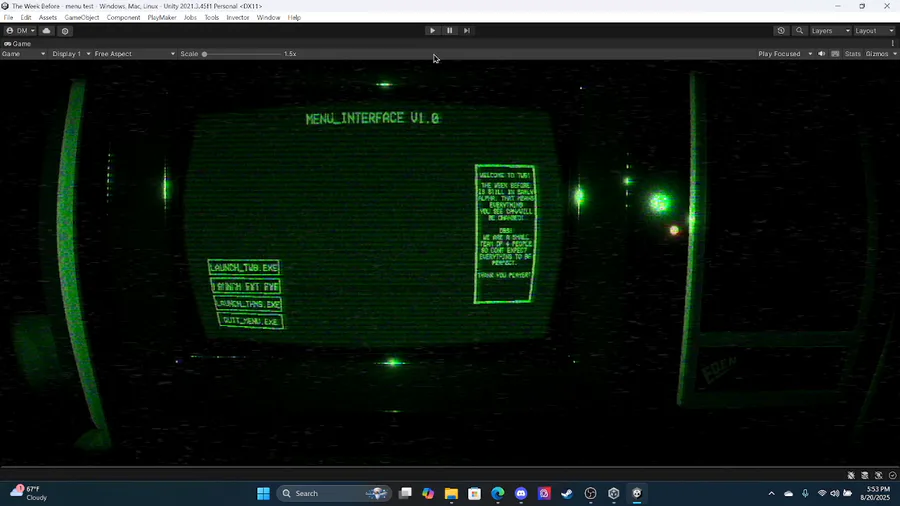Viewport: 900px width, 506px height.
Task: Open the weather widget showing 67°F
Action: tap(29, 493)
